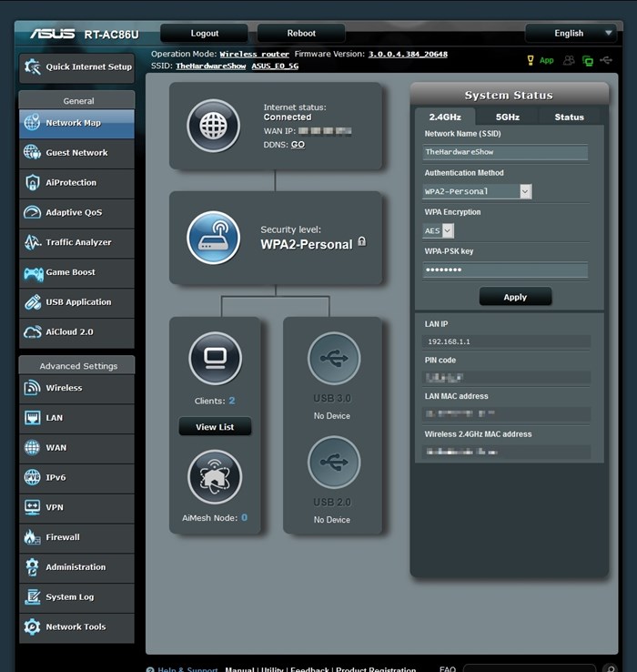The width and height of the screenshot is (637, 672).
Task: Click the Clients computer icon
Action: pos(215,358)
